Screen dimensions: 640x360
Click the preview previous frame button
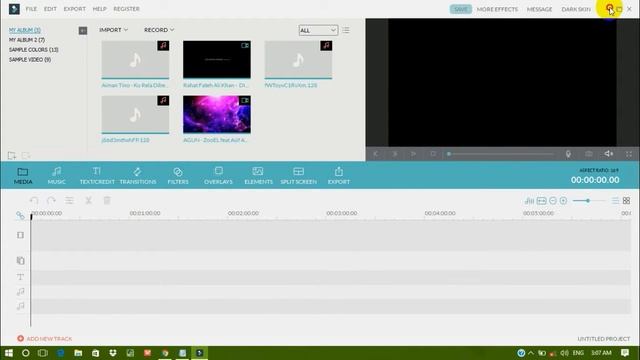pos(376,154)
